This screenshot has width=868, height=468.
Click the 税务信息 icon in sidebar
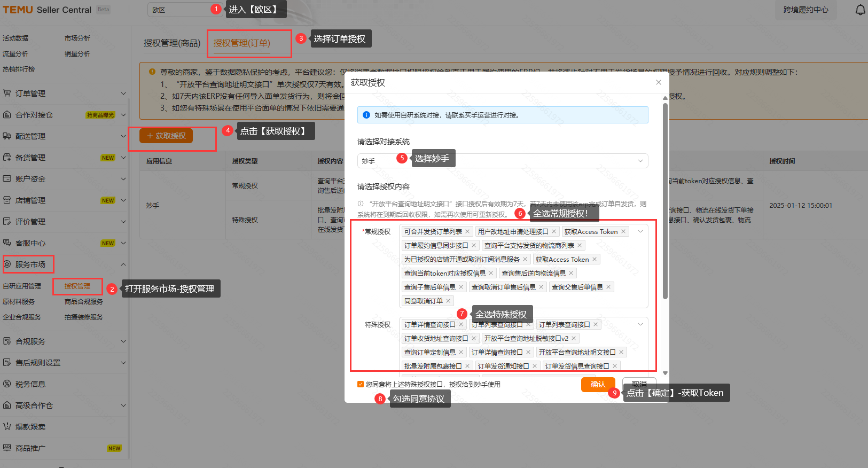tap(7, 384)
